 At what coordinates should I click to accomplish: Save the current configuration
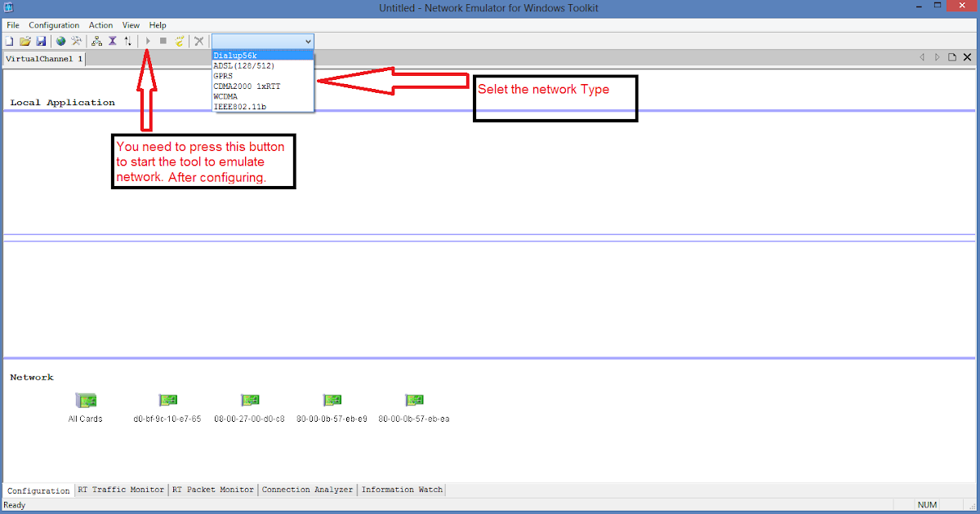(41, 41)
